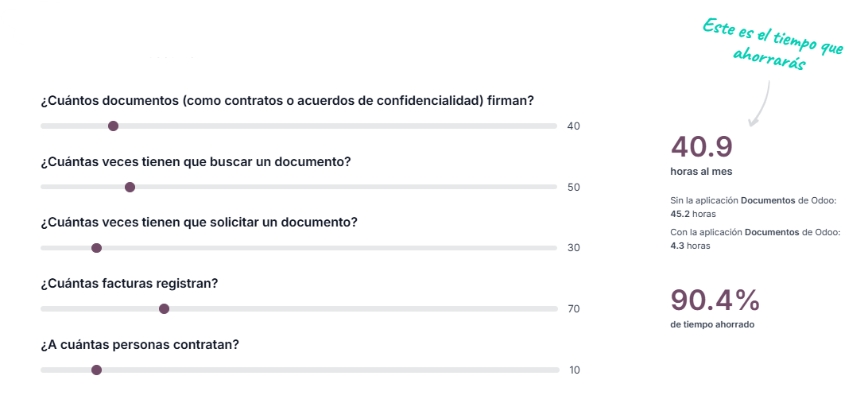The image size is (868, 399).
Task: Click the '¿Cuántas veces tienen que buscar un documento?' label
Action: tap(196, 161)
